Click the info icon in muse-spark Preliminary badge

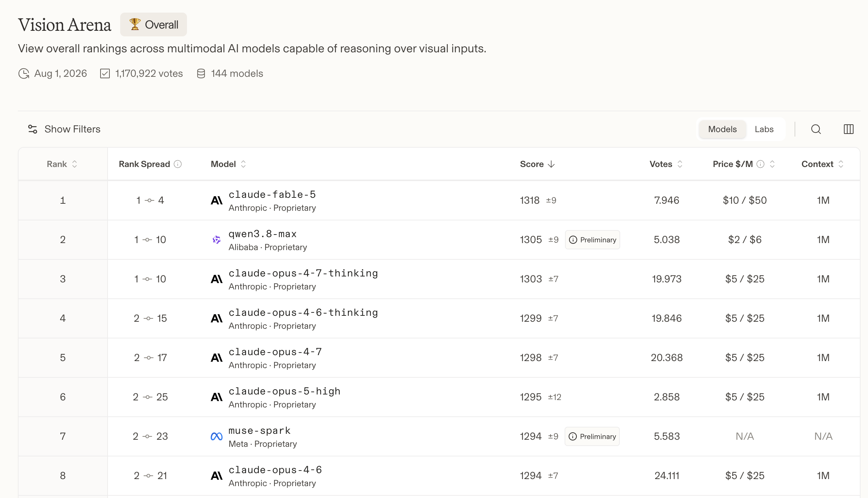(x=573, y=436)
